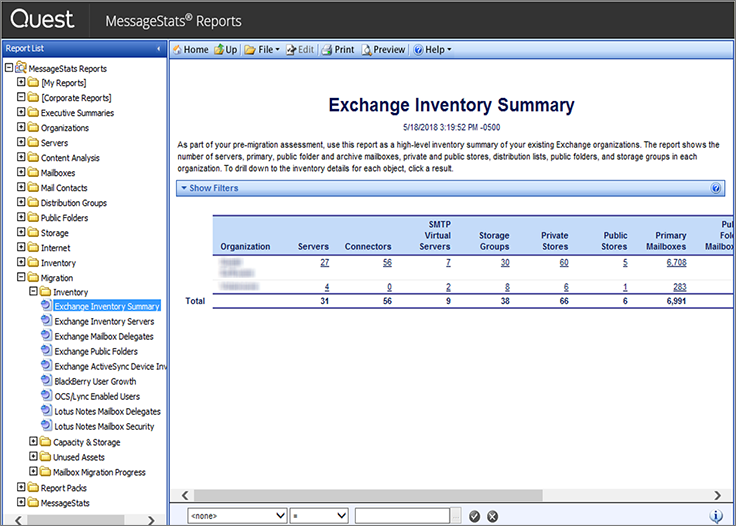Screen dimensions: 736x526
Task: Open the Help menu
Action: point(433,50)
